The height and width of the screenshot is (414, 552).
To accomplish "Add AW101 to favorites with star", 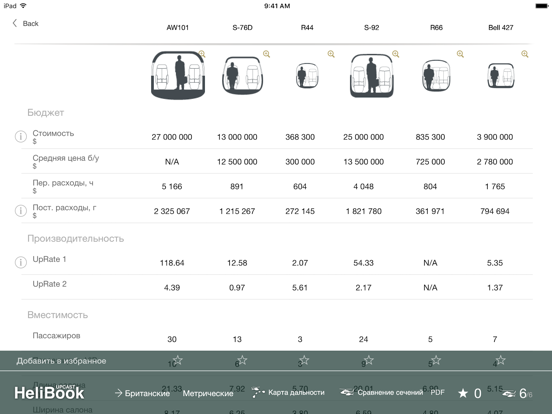I will pos(178,360).
